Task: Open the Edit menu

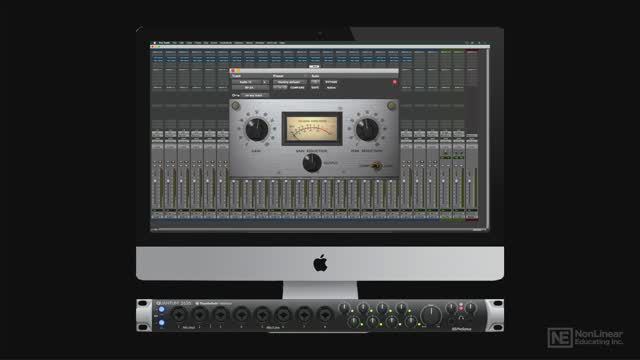Action: 182,43
